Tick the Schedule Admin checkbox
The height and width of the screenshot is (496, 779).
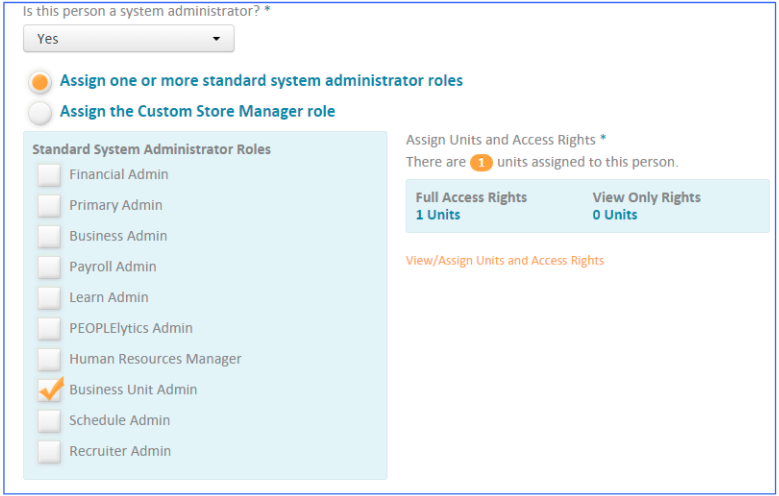(x=49, y=421)
